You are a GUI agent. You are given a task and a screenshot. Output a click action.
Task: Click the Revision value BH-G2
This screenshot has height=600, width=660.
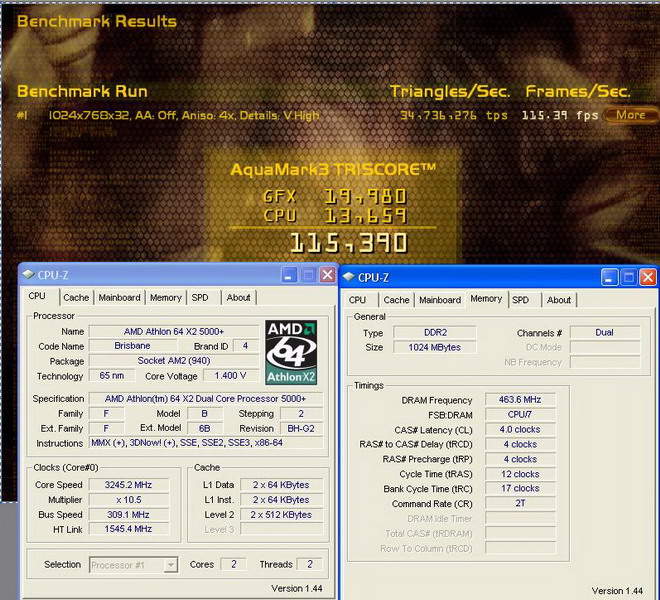301,428
